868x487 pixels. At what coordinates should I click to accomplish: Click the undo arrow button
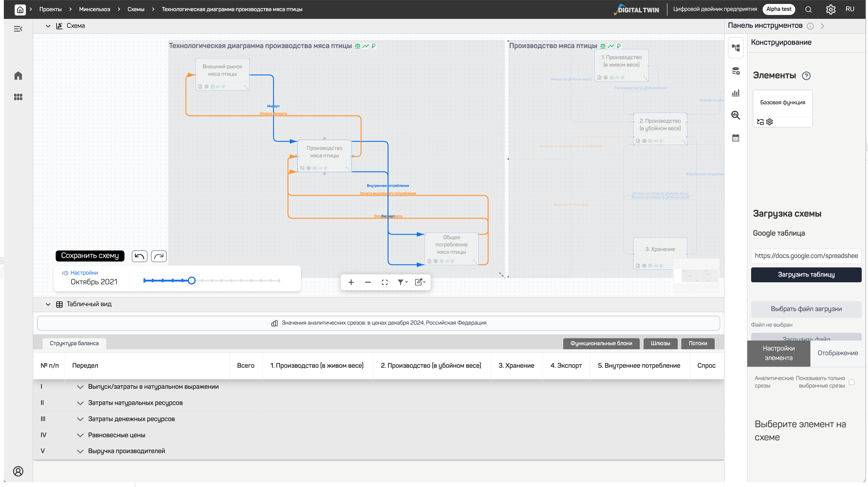(139, 256)
